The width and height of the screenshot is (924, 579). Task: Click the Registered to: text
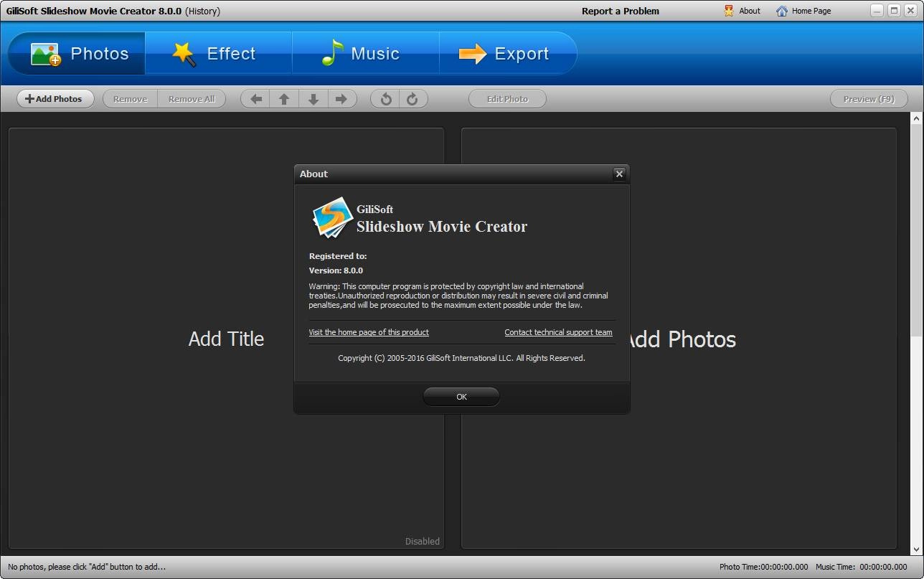click(x=337, y=256)
